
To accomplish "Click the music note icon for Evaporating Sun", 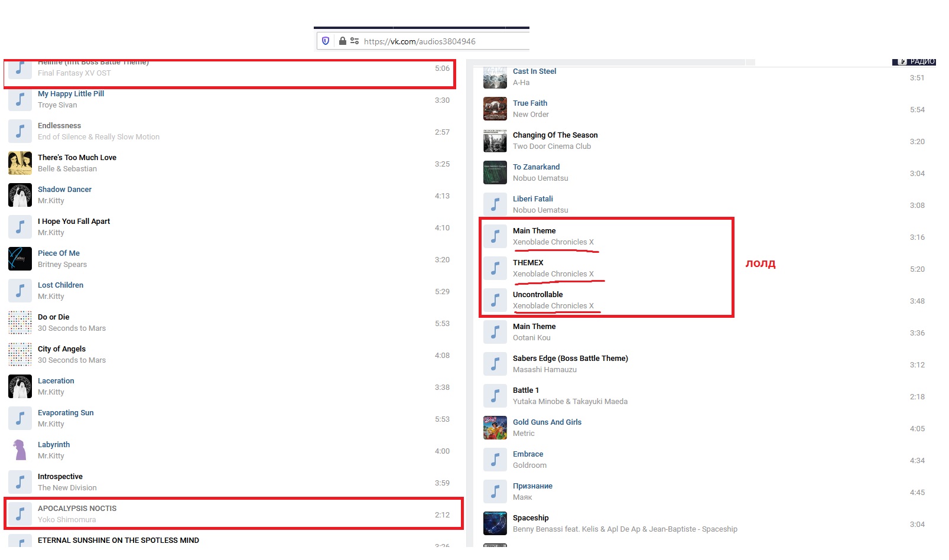I will 20,419.
